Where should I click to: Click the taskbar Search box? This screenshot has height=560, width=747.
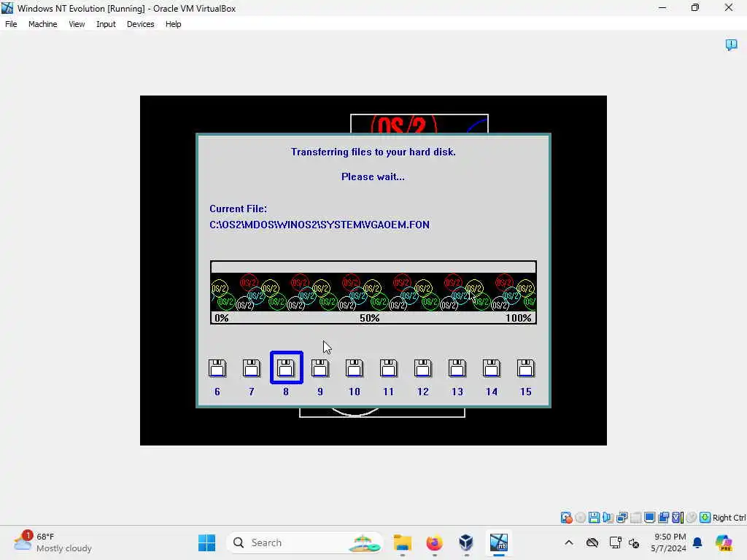305,542
